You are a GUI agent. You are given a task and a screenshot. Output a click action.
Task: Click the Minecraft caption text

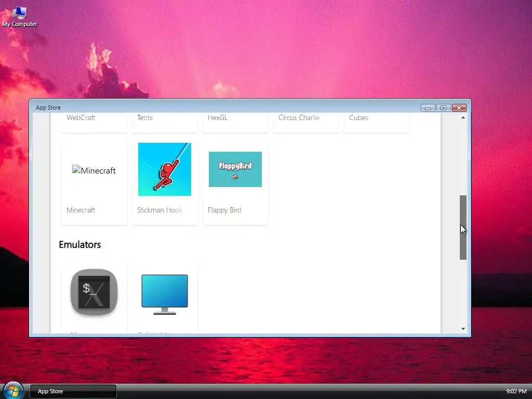[x=81, y=210]
